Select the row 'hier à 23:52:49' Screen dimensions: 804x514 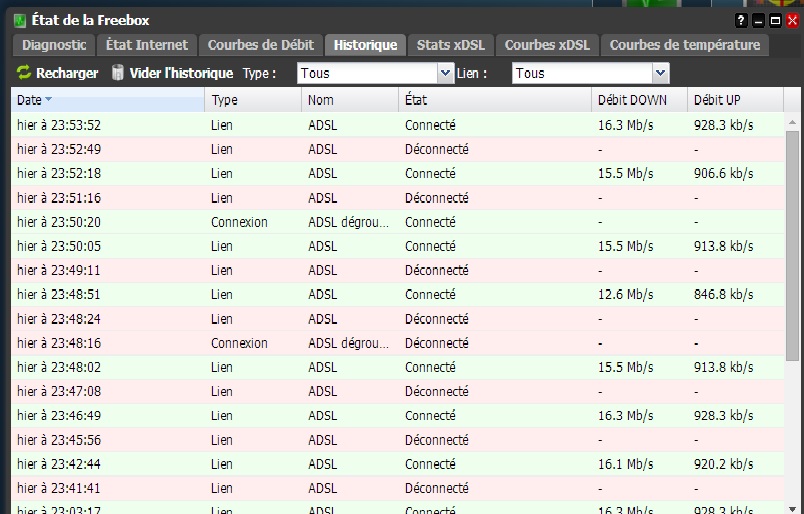coord(398,149)
